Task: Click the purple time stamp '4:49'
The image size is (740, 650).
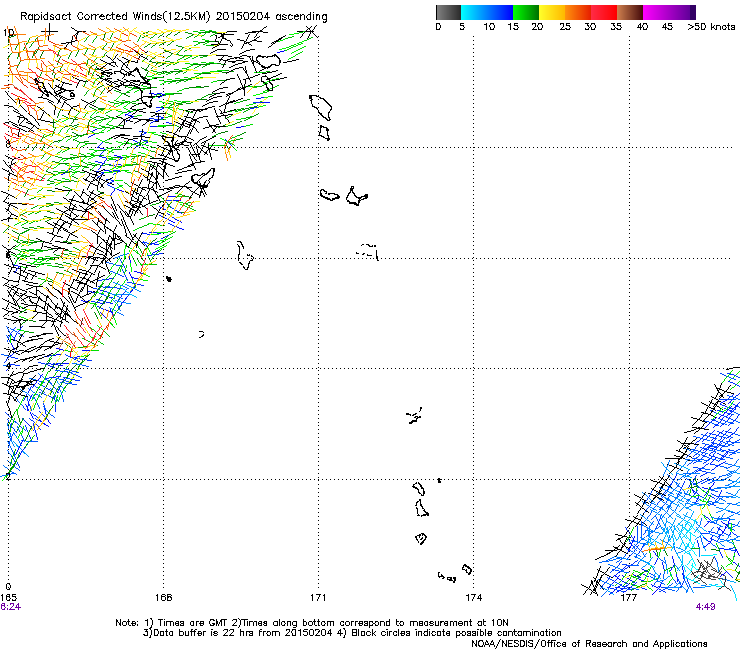Action: pyautogui.click(x=706, y=607)
